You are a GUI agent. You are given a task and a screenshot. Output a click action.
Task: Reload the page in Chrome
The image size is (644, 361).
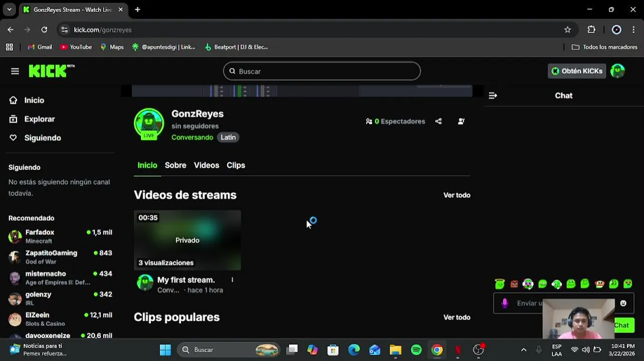44,30
